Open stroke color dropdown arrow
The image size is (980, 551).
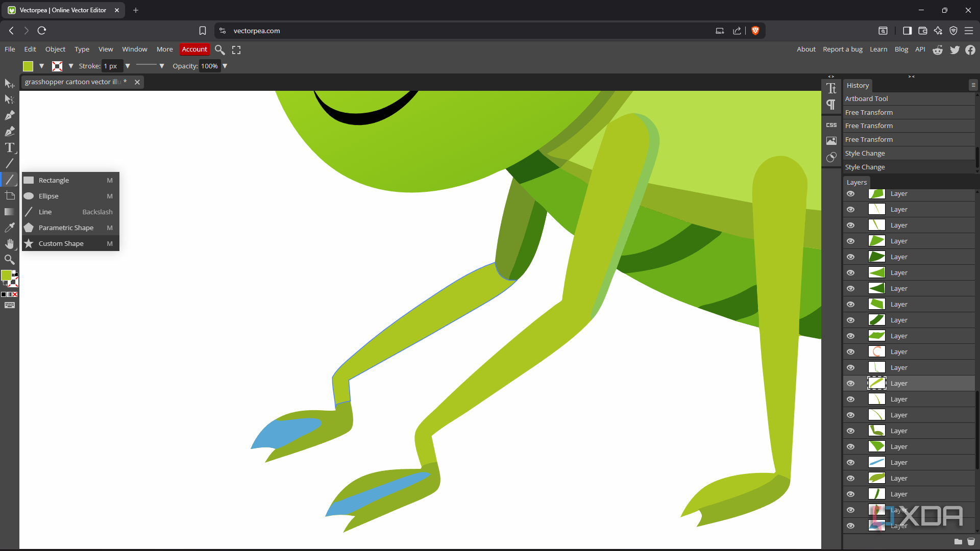point(71,66)
